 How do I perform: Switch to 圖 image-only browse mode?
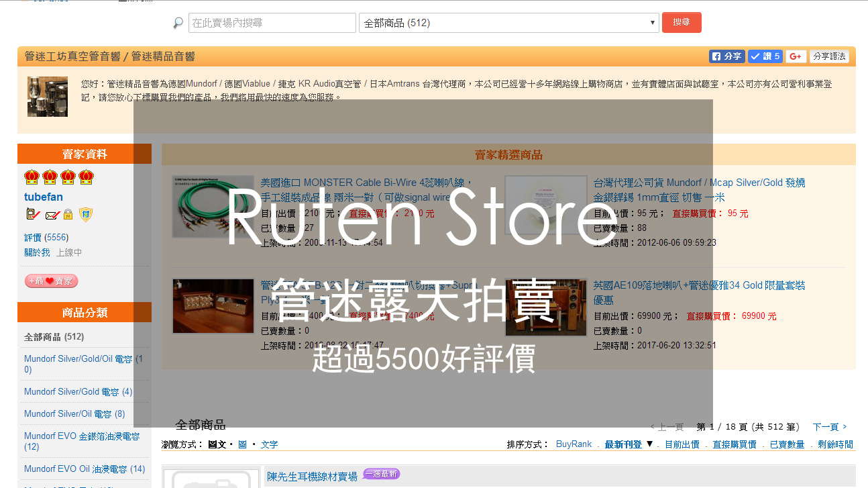243,444
